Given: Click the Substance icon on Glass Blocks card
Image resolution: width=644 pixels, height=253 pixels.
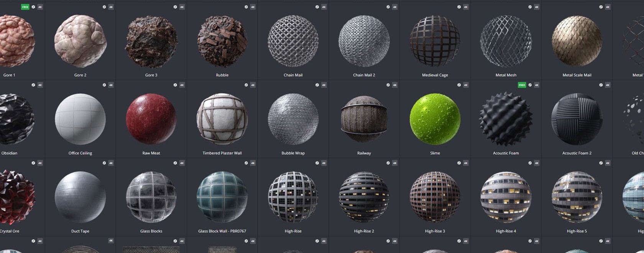Looking at the screenshot, I should pyautogui.click(x=175, y=163).
